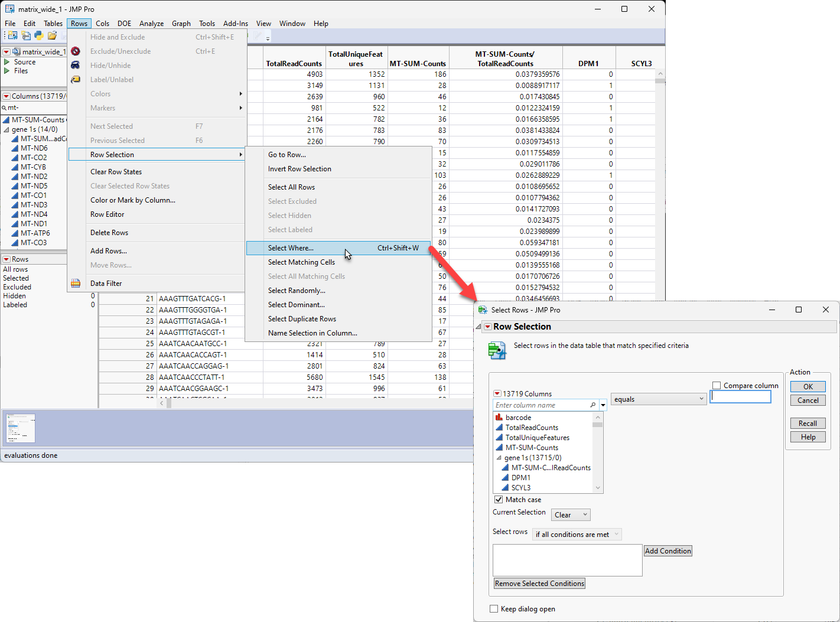Open the Analyze menu

(151, 24)
